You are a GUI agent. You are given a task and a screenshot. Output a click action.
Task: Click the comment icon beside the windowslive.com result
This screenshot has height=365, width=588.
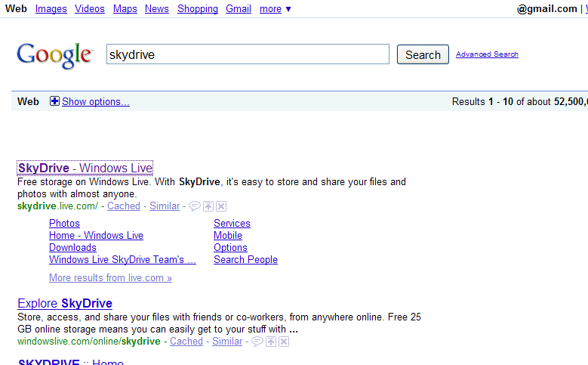coord(257,342)
